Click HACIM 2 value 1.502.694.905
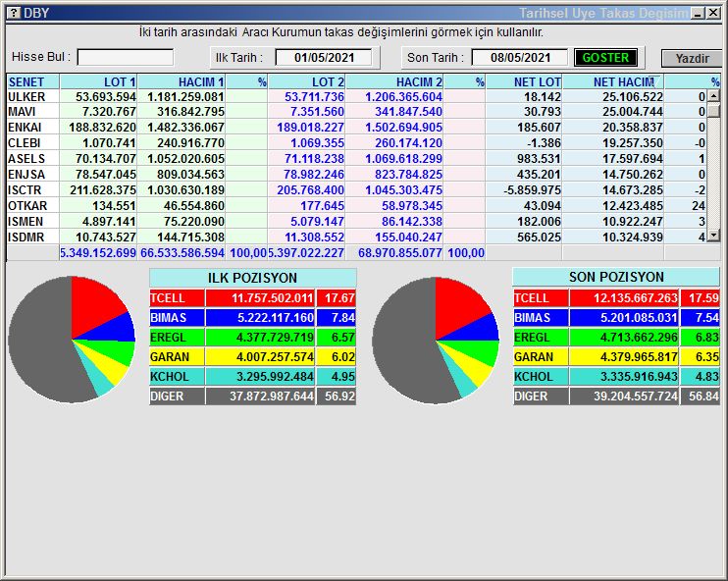This screenshot has height=581, width=728. tap(403, 128)
